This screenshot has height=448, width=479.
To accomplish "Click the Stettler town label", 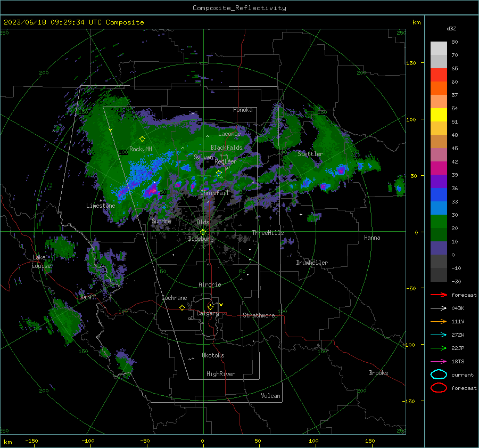I will click(310, 154).
